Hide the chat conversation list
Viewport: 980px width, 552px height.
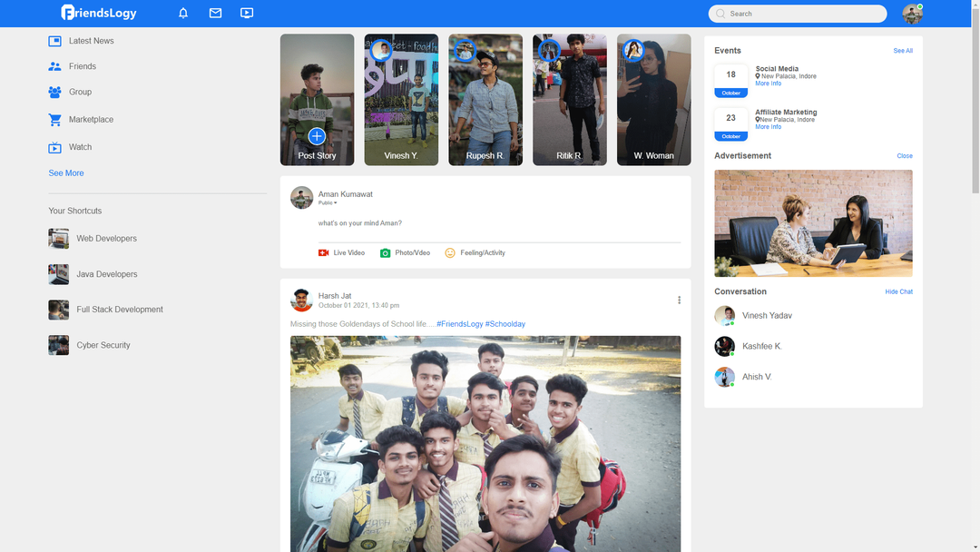coord(898,291)
